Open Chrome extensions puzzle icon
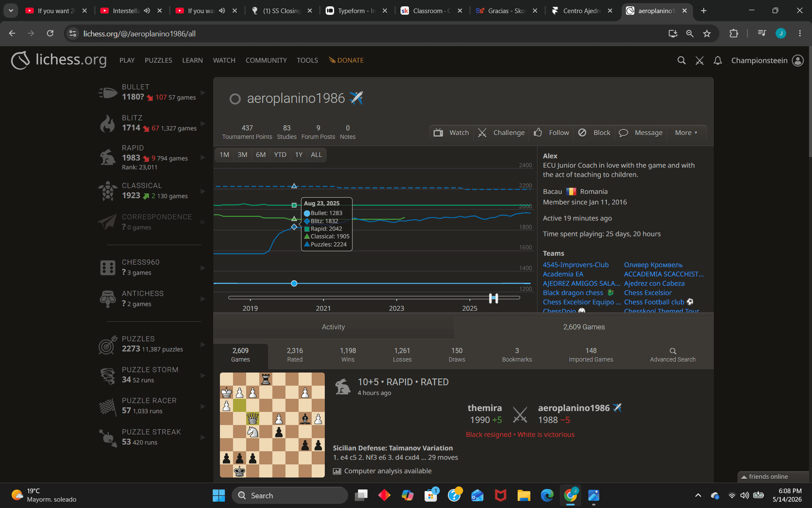Viewport: 812px width, 508px height. [x=734, y=33]
